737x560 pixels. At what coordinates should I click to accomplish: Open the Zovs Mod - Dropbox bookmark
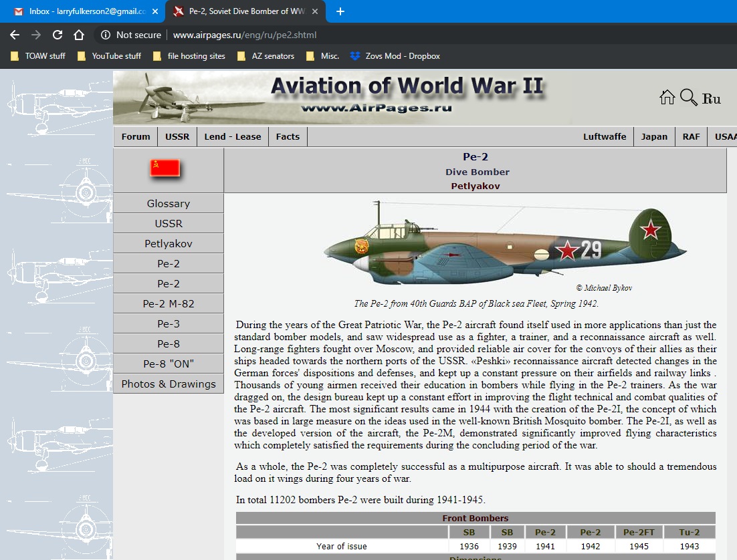pyautogui.click(x=395, y=56)
